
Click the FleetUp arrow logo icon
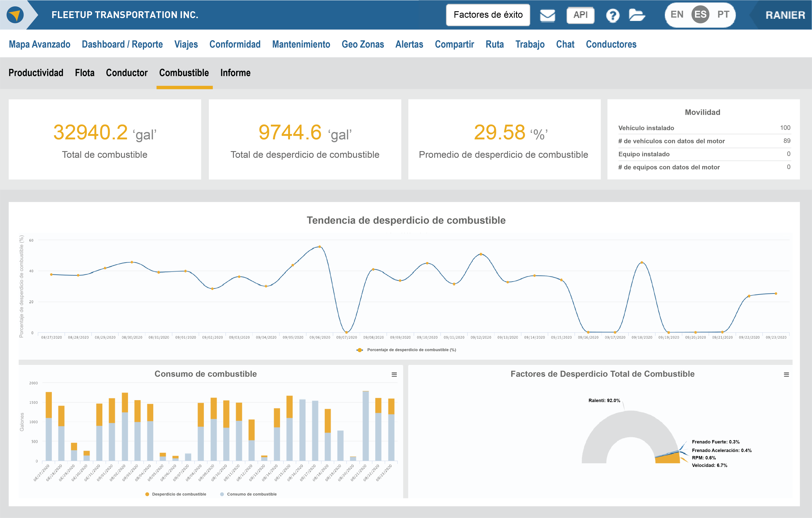pyautogui.click(x=15, y=15)
